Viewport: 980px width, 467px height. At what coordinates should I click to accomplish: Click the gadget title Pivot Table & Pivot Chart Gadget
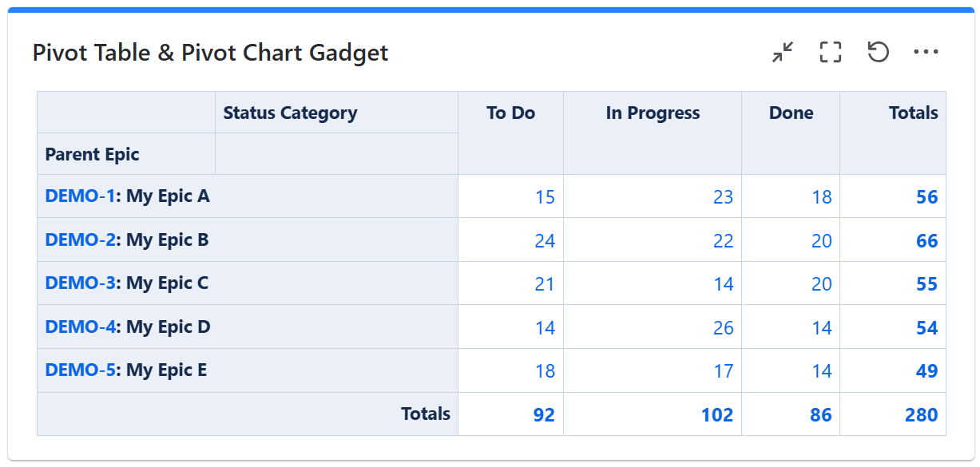[x=210, y=53]
